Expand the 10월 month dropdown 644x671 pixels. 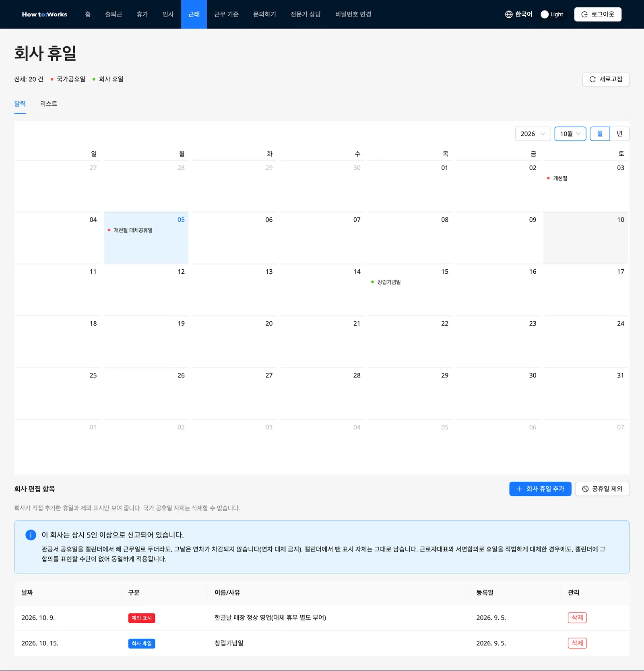tap(570, 134)
